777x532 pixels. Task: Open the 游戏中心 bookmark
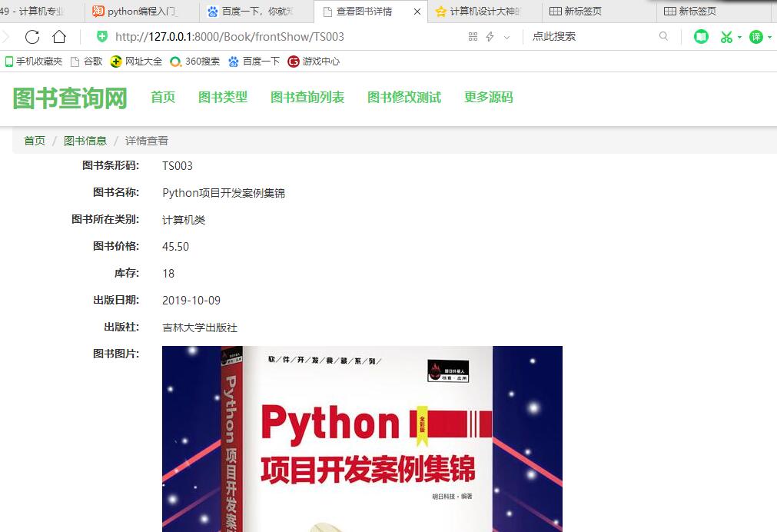tap(314, 62)
